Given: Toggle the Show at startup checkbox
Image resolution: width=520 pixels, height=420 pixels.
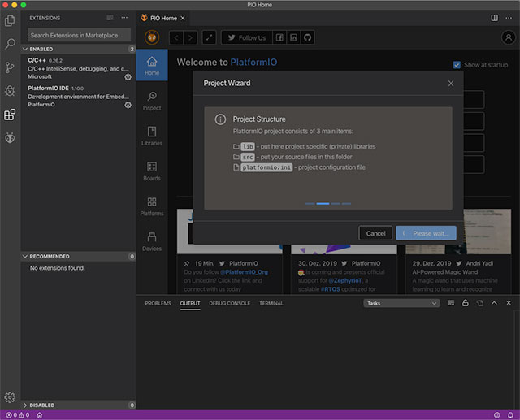Looking at the screenshot, I should [x=457, y=65].
